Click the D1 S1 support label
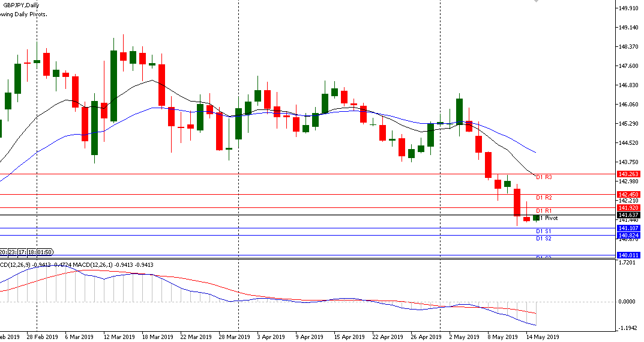Image resolution: width=644 pixels, height=342 pixels. pyautogui.click(x=543, y=231)
